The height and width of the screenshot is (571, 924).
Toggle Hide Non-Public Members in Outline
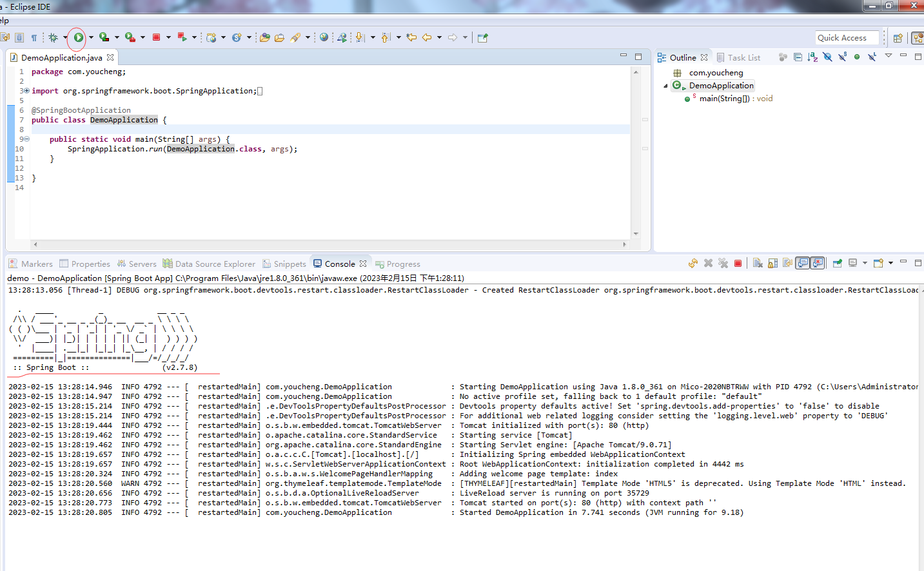(857, 57)
